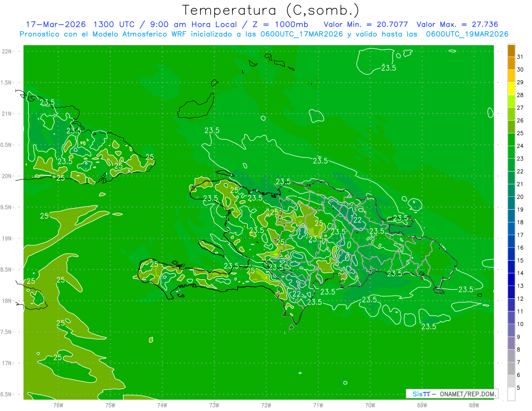Click the 19N latitude axis label
The image size is (532, 411).
(6, 239)
